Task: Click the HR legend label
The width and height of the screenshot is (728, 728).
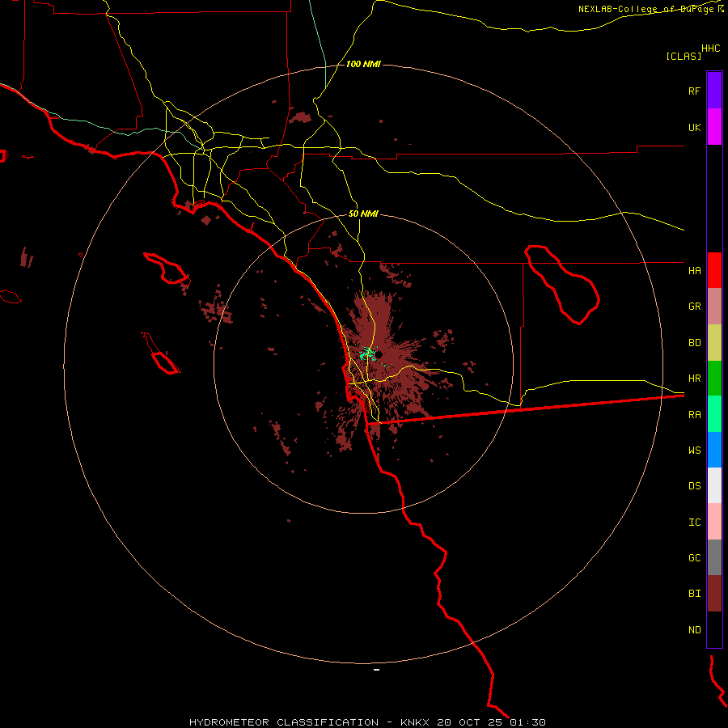Action: (694, 379)
